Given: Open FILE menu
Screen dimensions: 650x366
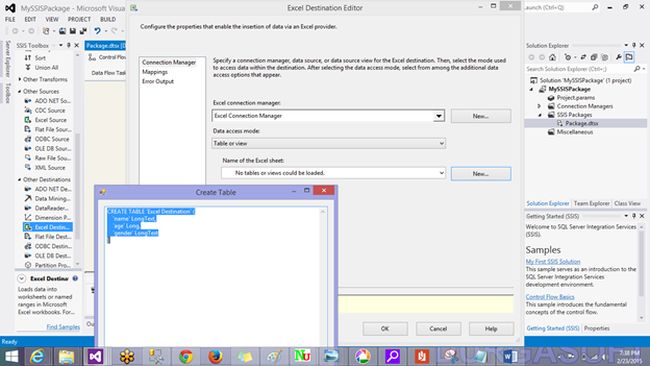Looking at the screenshot, I should [x=10, y=19].
